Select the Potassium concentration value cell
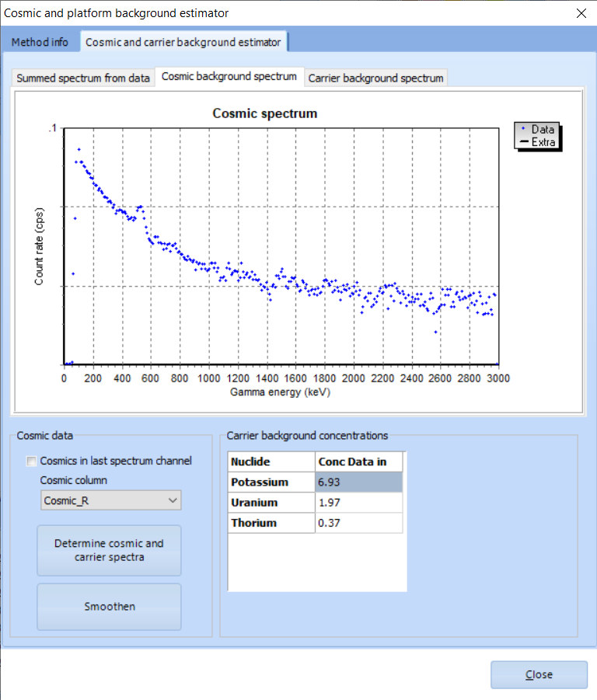The image size is (597, 700). (359, 482)
